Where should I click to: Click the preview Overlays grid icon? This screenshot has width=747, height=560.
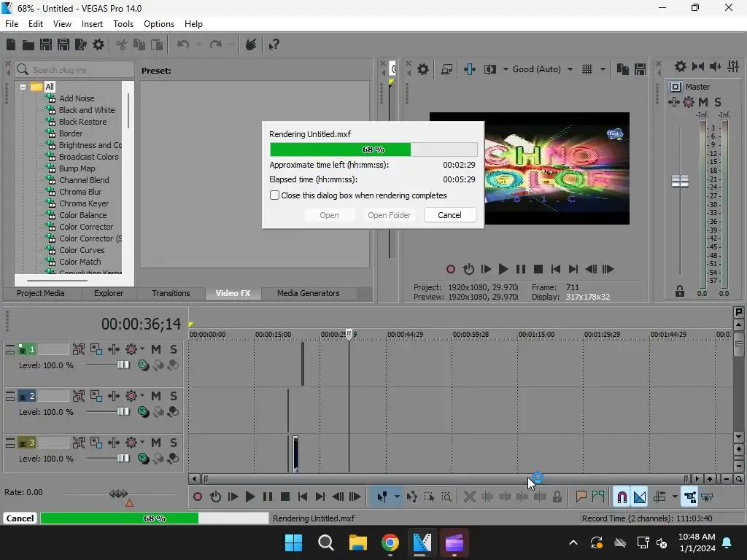pos(587,69)
